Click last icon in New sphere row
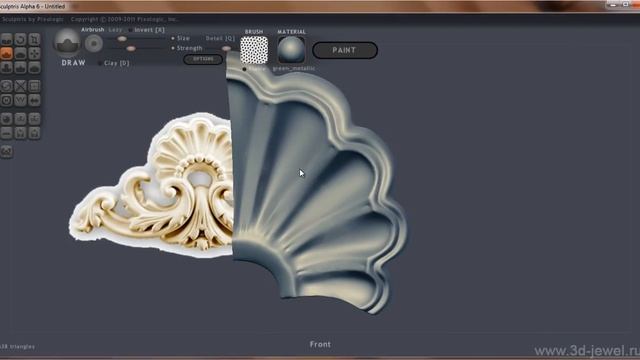This screenshot has width=640, height=360. (x=34, y=119)
